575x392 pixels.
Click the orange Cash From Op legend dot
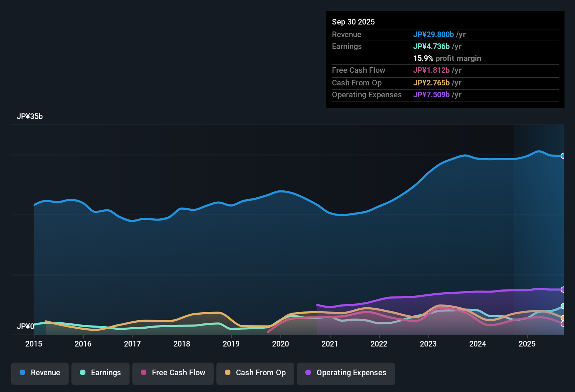pos(227,373)
